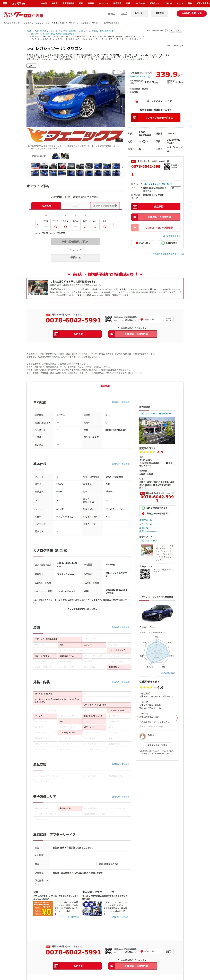Click the sidebar LINEで情報を共有する button
210x980 pixels.
point(157,508)
